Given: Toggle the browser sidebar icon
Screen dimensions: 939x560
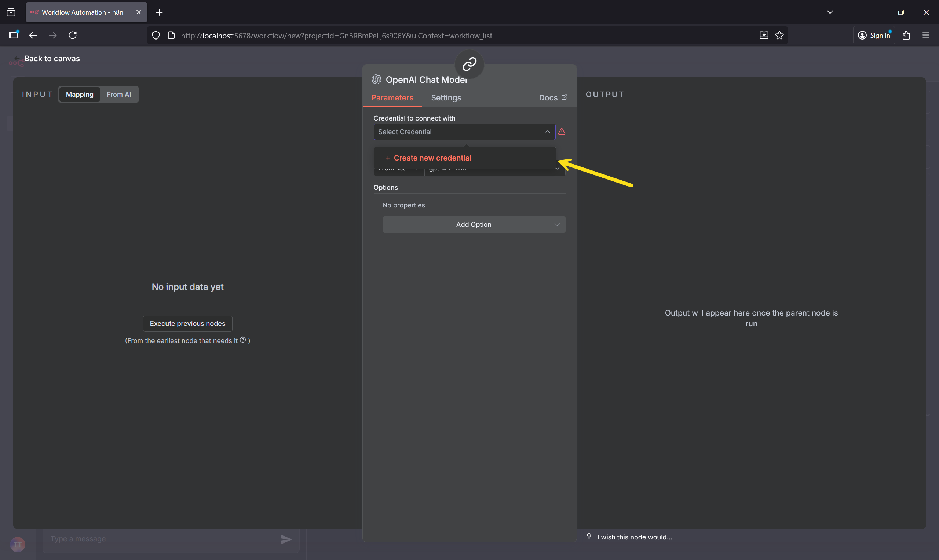Looking at the screenshot, I should (13, 35).
